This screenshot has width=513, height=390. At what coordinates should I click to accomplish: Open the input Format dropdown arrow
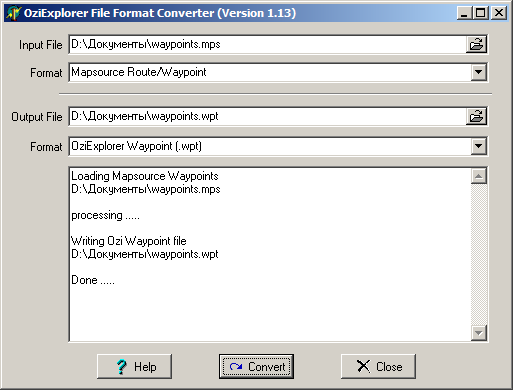[479, 72]
